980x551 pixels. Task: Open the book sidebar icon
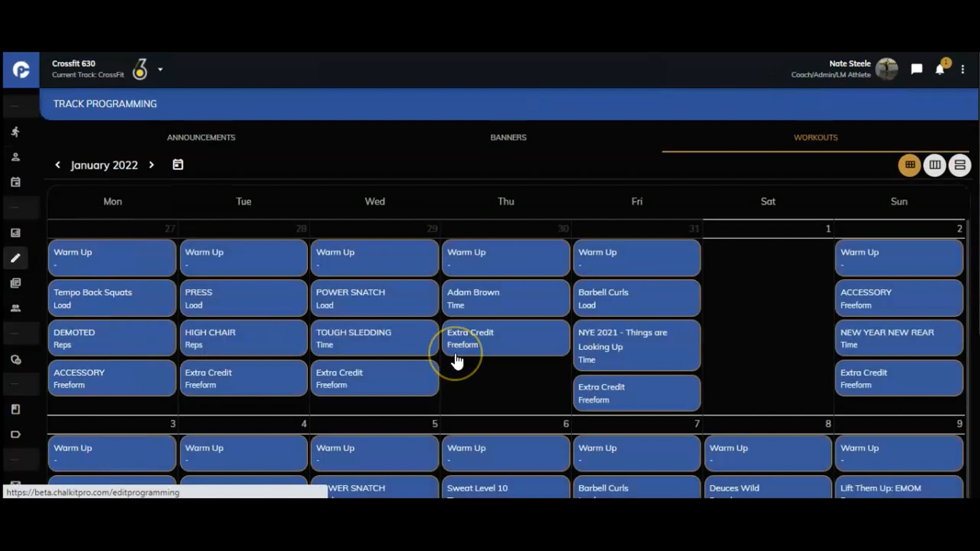tap(15, 409)
